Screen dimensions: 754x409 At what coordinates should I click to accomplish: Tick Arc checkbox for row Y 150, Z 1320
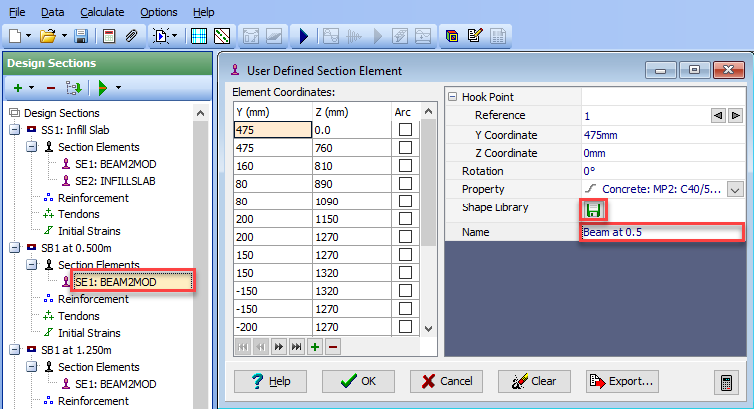point(405,273)
